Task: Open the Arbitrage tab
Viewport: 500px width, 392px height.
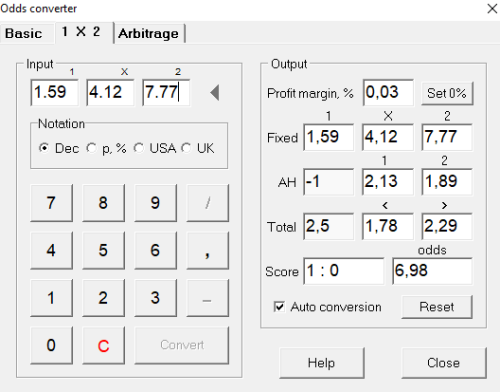Action: pyautogui.click(x=149, y=33)
